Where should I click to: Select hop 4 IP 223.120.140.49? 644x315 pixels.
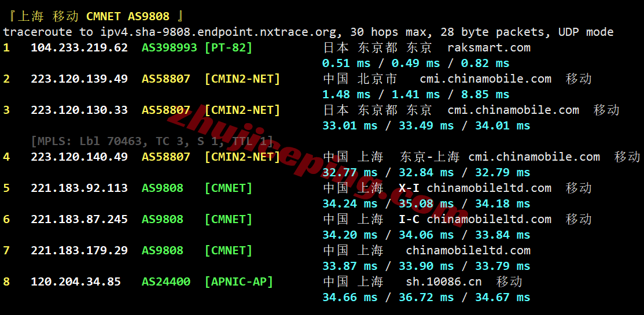(79, 157)
